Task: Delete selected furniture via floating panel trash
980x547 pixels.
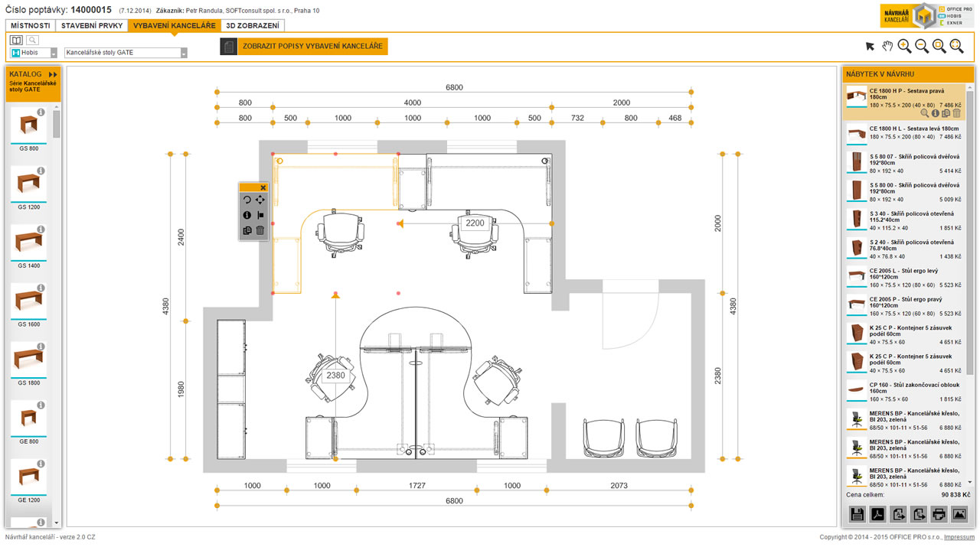Action: pyautogui.click(x=260, y=230)
